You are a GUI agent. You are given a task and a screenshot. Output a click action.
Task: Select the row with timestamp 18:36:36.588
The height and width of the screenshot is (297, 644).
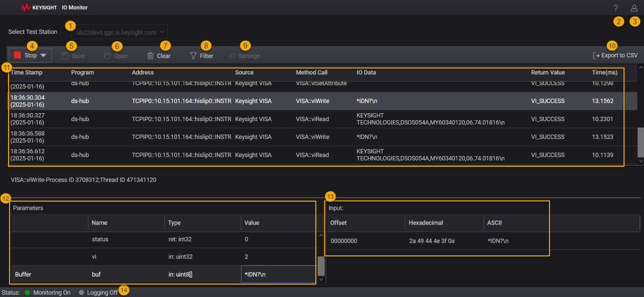323,137
